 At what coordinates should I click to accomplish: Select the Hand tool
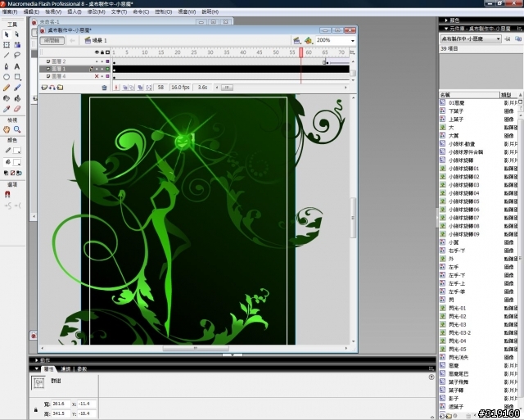(7, 129)
